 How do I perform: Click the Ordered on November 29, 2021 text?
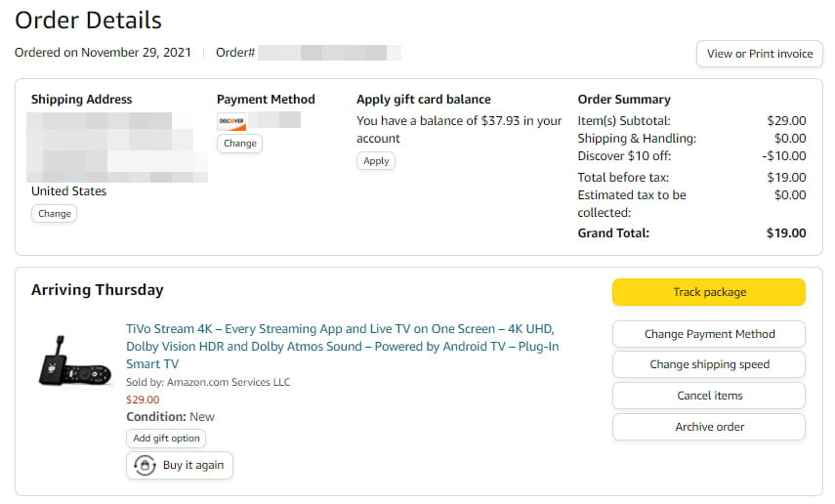103,53
